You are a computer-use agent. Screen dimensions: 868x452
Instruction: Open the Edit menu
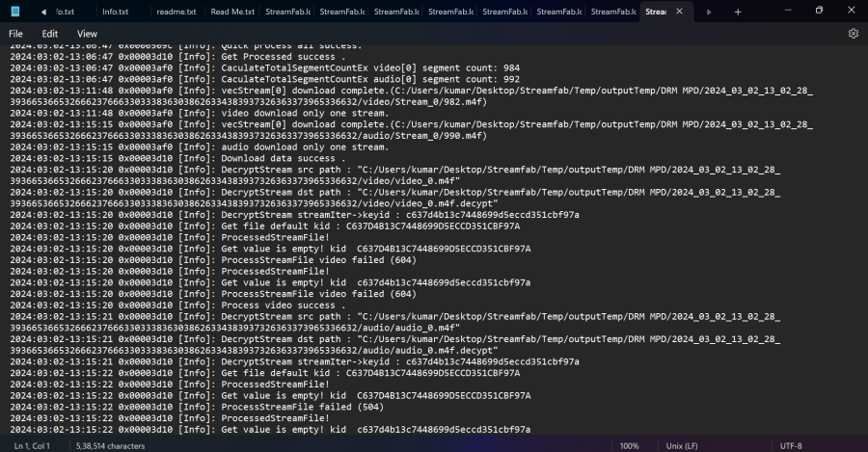pyautogui.click(x=50, y=34)
